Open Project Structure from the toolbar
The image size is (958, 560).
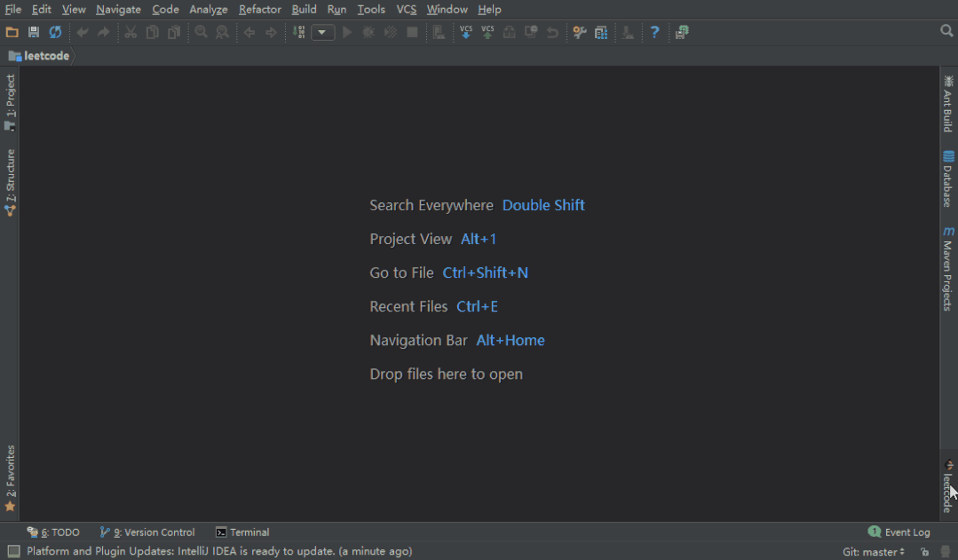pos(601,32)
